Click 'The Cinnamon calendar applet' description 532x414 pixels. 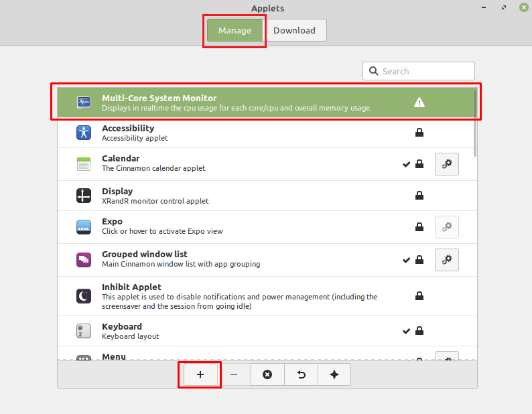tap(153, 168)
